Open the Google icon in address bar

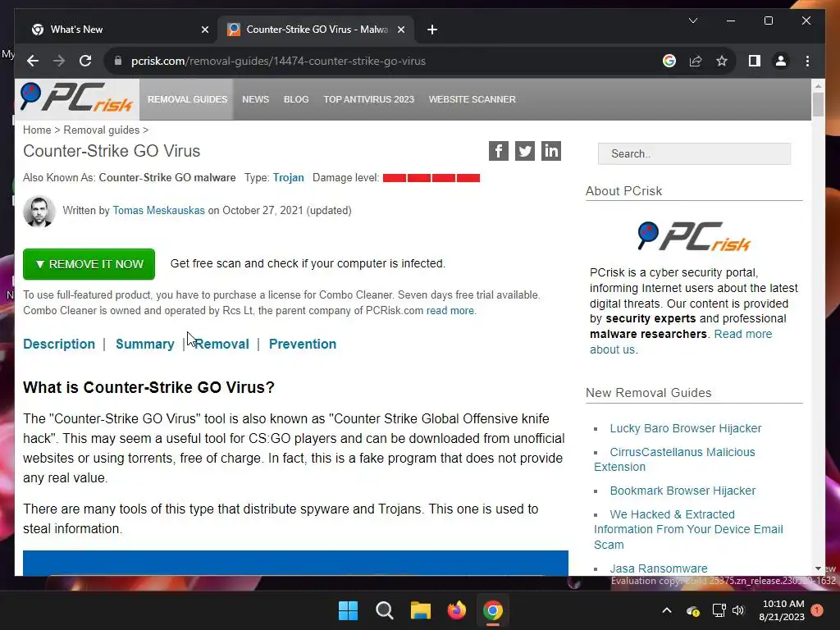pyautogui.click(x=669, y=61)
